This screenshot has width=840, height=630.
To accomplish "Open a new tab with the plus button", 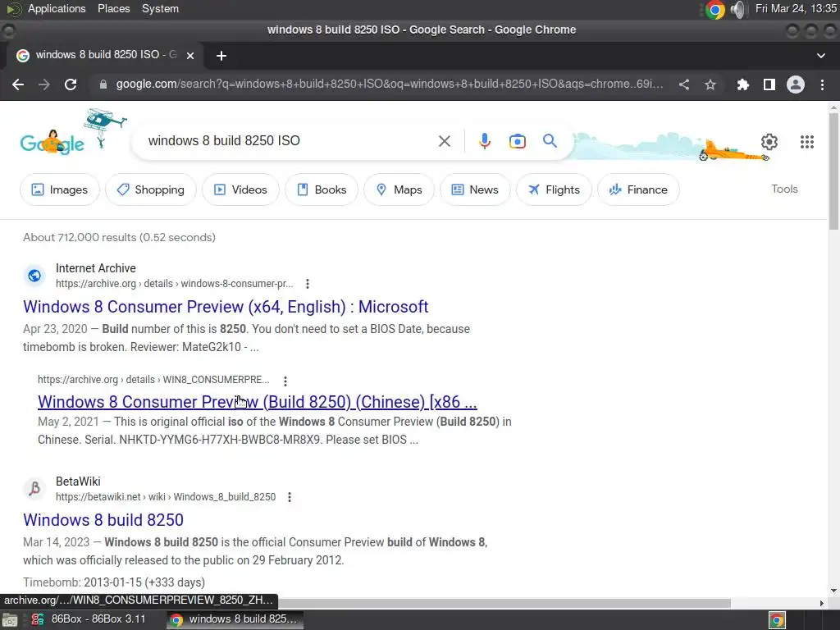I will [x=221, y=56].
